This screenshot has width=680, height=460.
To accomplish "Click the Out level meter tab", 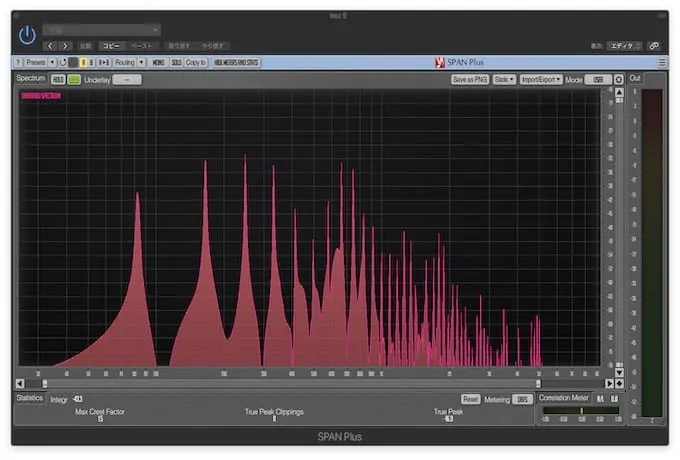I will pyautogui.click(x=635, y=78).
